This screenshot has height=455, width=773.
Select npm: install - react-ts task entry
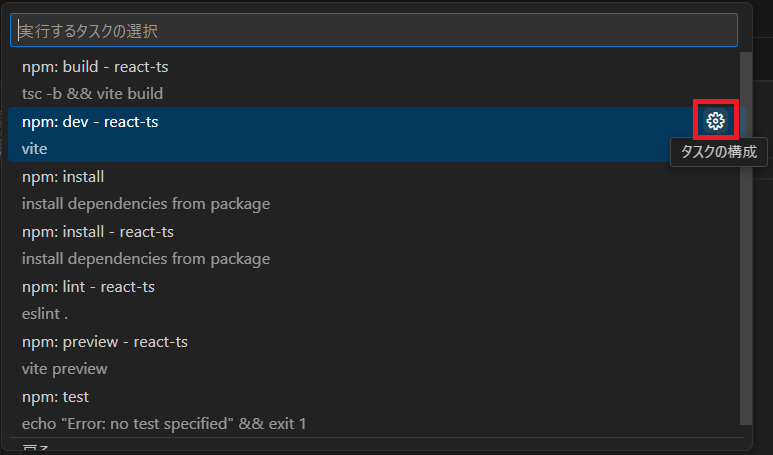[x=98, y=232]
